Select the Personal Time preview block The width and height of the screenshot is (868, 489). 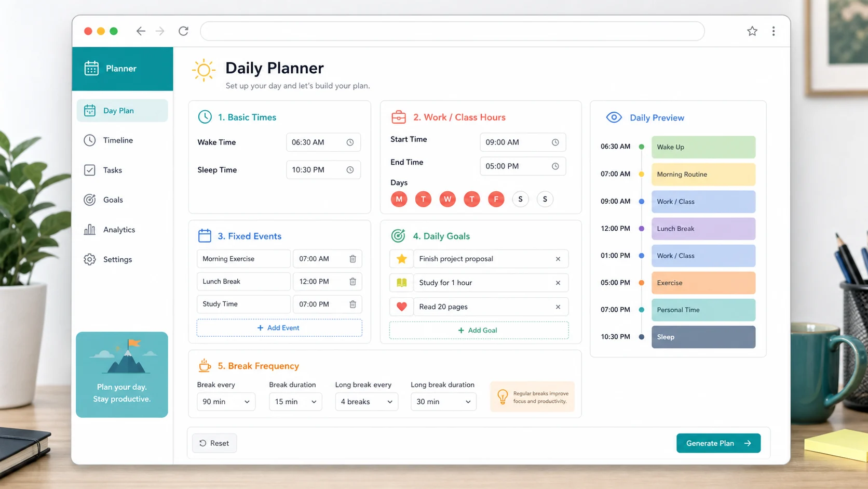(x=703, y=310)
